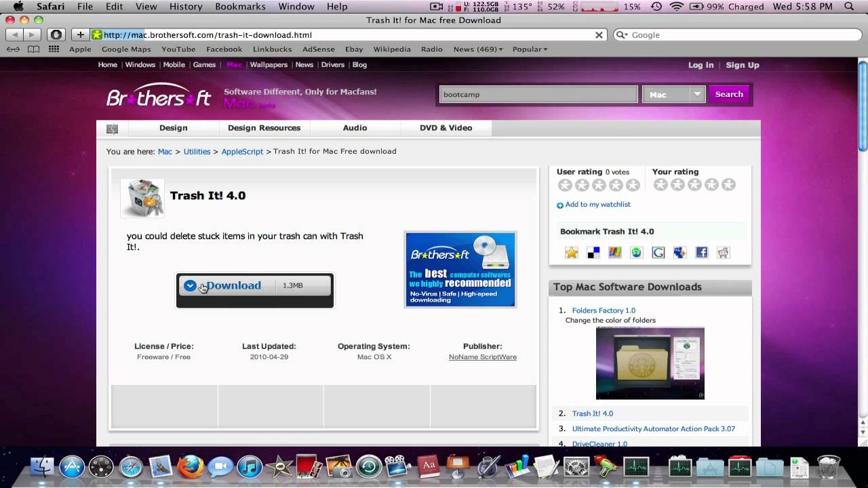
Task: Launch Firefox from the dock
Action: tap(191, 466)
